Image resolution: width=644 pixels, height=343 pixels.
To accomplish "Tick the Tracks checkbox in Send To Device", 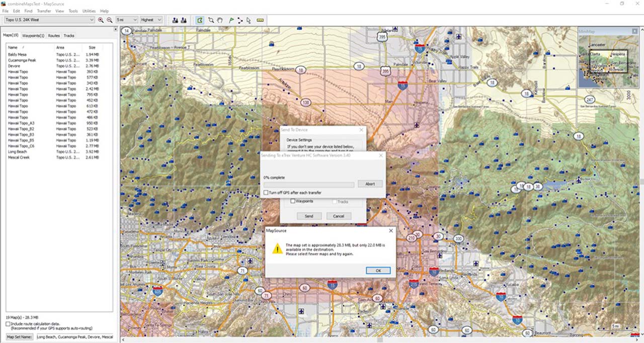I will point(335,202).
